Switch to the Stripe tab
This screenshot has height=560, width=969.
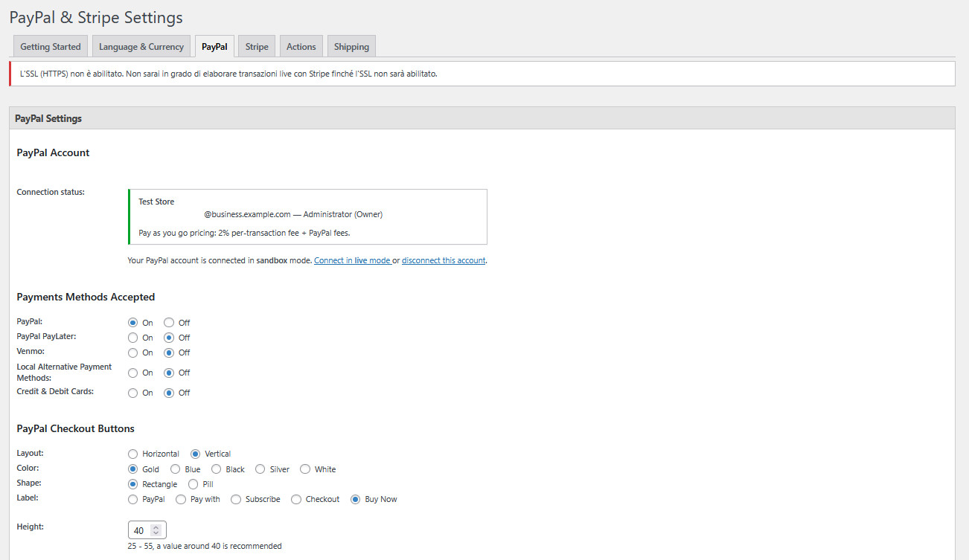[256, 45]
